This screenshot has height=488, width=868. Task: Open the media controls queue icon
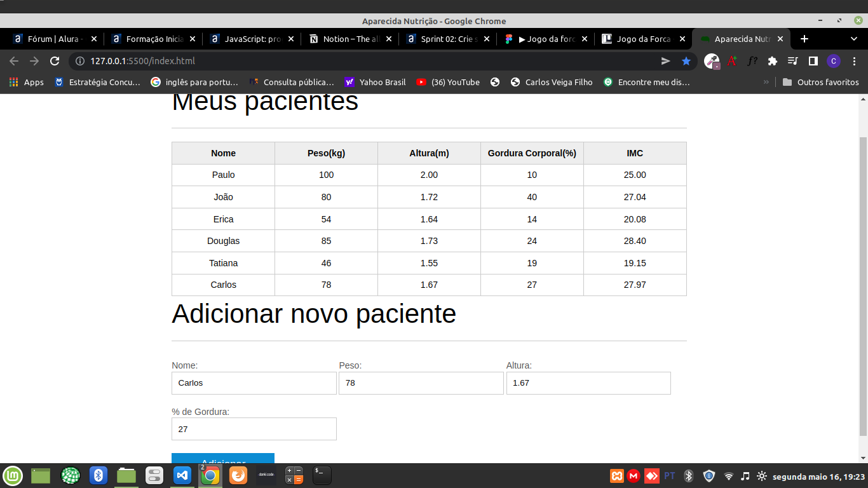coord(793,61)
